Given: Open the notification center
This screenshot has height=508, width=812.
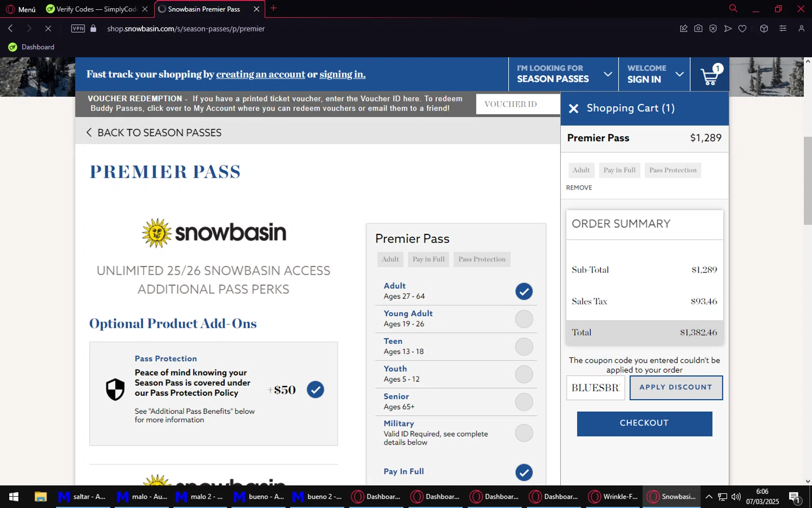Looking at the screenshot, I should click(x=795, y=497).
